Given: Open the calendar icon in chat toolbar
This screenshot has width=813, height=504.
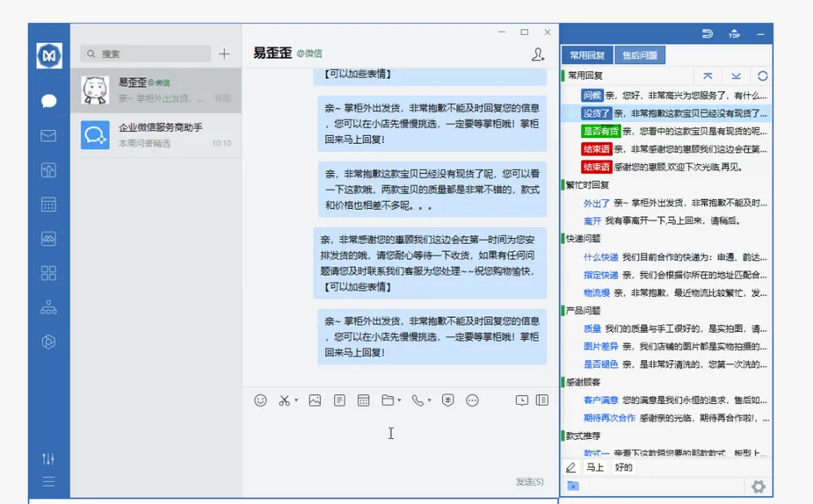Looking at the screenshot, I should coord(364,401).
